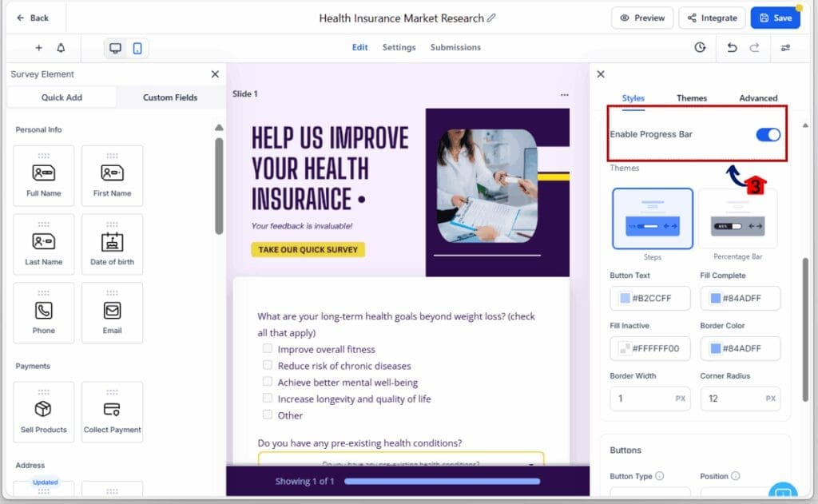Open the survey Preview

click(x=642, y=18)
